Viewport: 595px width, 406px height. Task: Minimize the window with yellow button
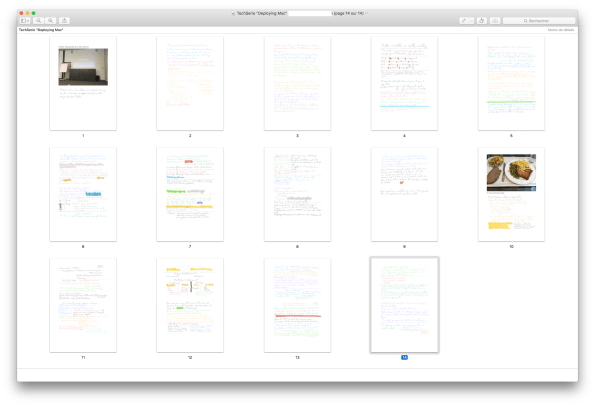27,13
